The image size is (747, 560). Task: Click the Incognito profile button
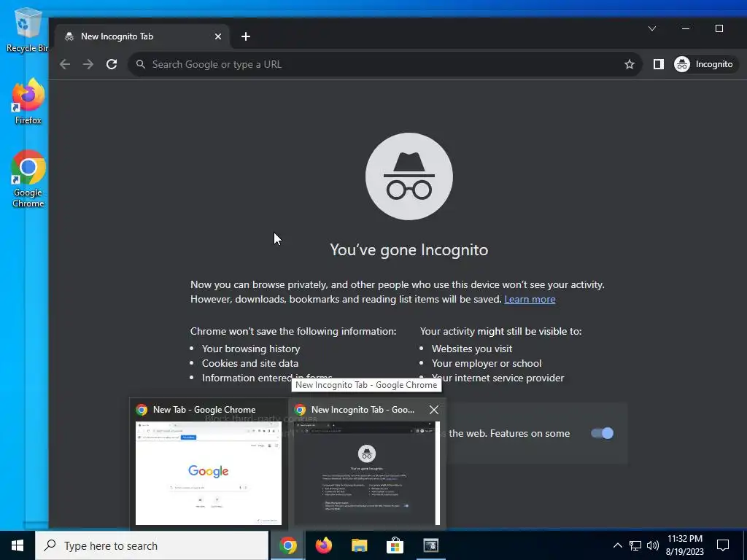click(x=704, y=64)
